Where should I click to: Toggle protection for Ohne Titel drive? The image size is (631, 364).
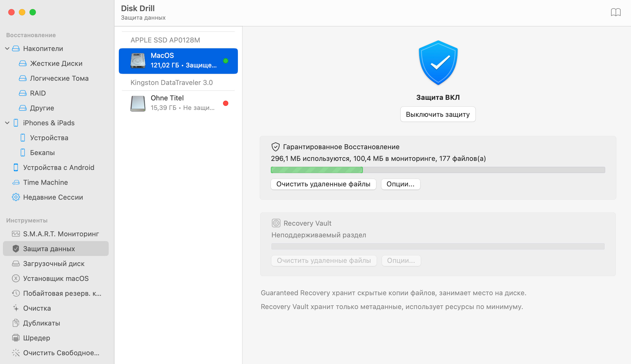pyautogui.click(x=225, y=103)
